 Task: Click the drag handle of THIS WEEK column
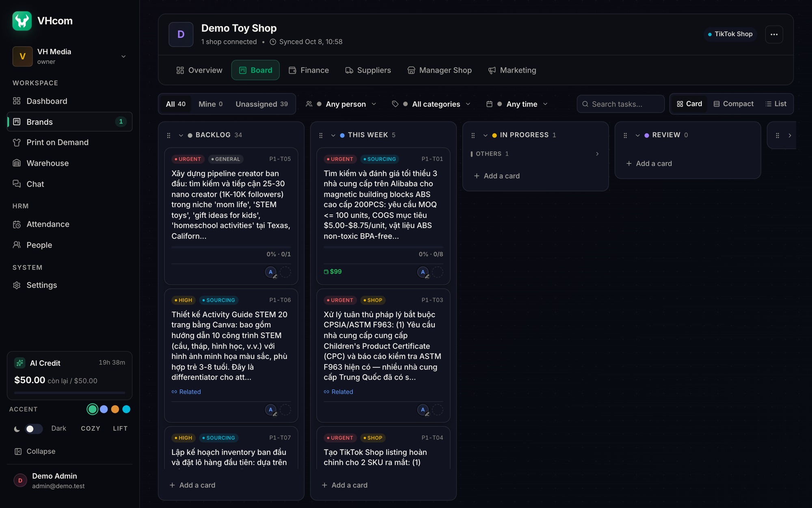click(321, 135)
